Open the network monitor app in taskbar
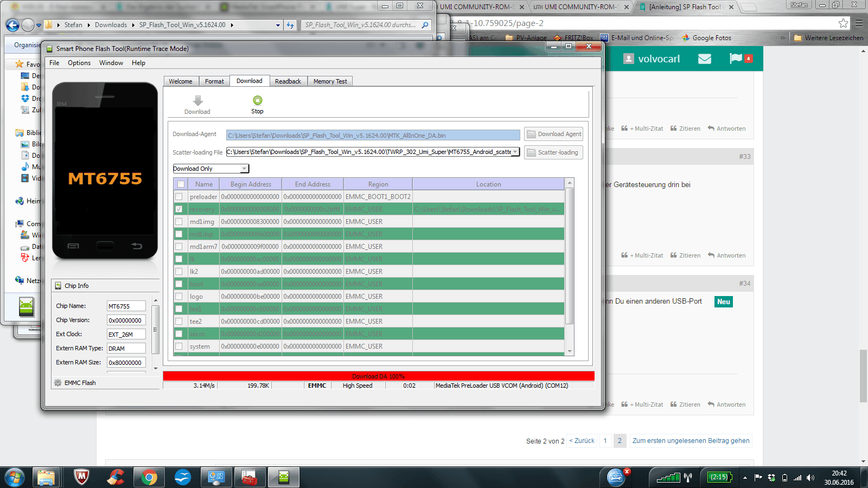This screenshot has height=488, width=868. (216, 477)
